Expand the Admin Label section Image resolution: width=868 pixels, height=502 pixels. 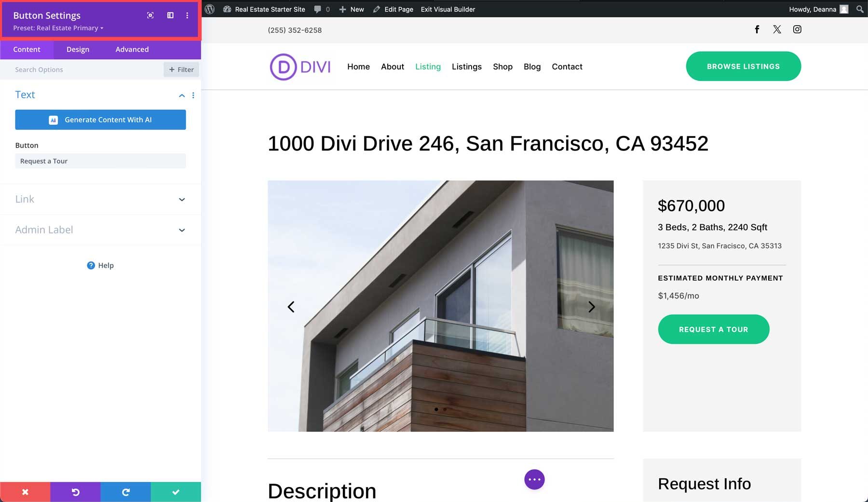click(100, 230)
